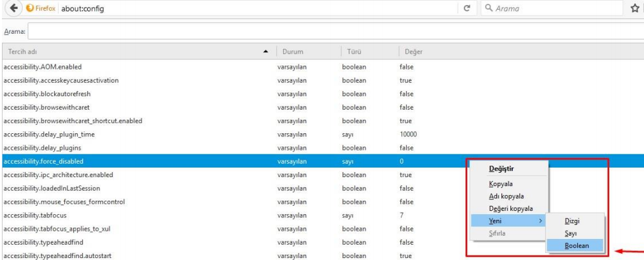Reload the page with refresh icon
644x260 pixels.
pos(466,8)
